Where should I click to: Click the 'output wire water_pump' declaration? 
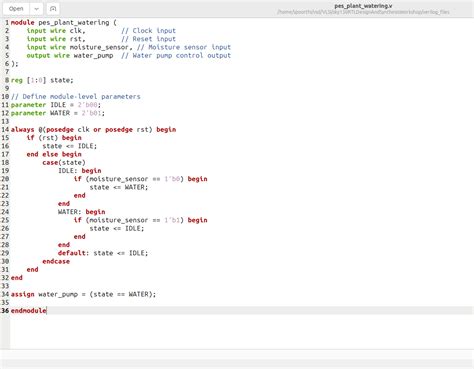coord(70,55)
